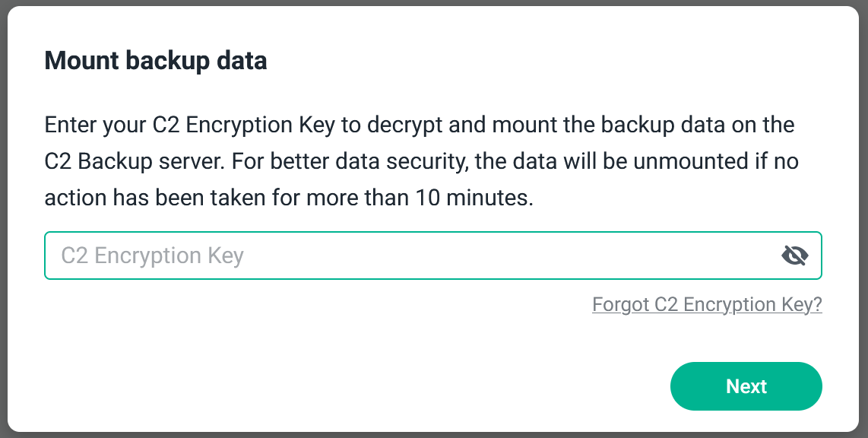The image size is (868, 438).
Task: Click the C2 Encryption Key input field
Action: coord(410,255)
